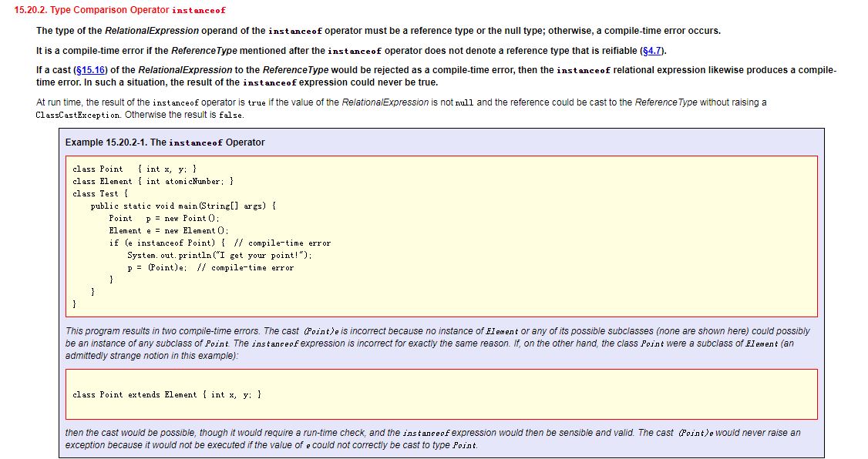
Task: Click the paragraph starting 'At run time, the result'
Action: [402, 109]
